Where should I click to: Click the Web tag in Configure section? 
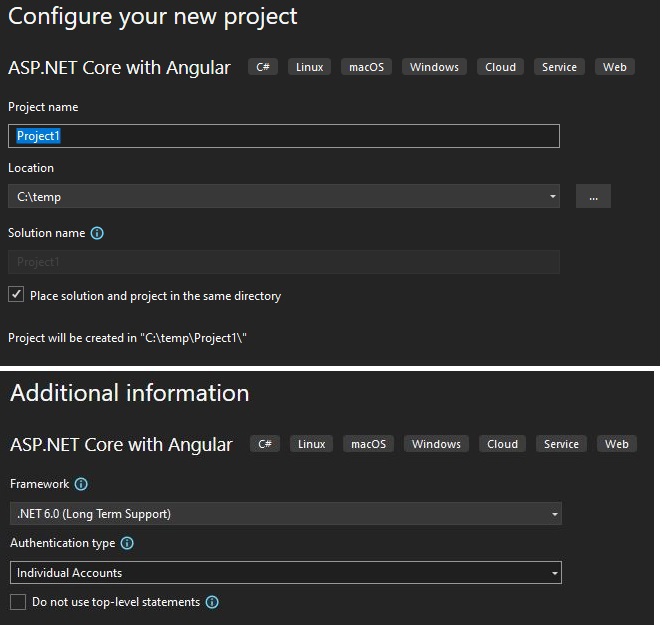tap(615, 67)
